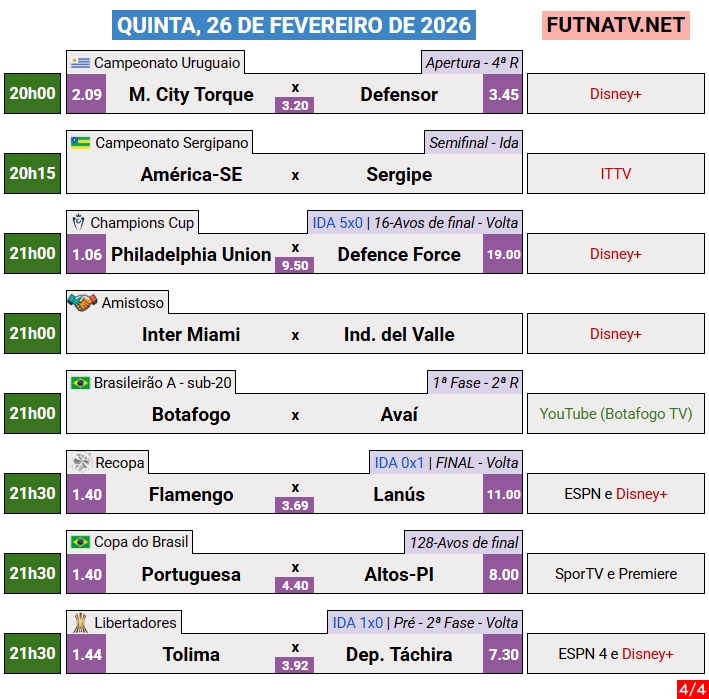Click the Champions Cup competition logo

79,222
